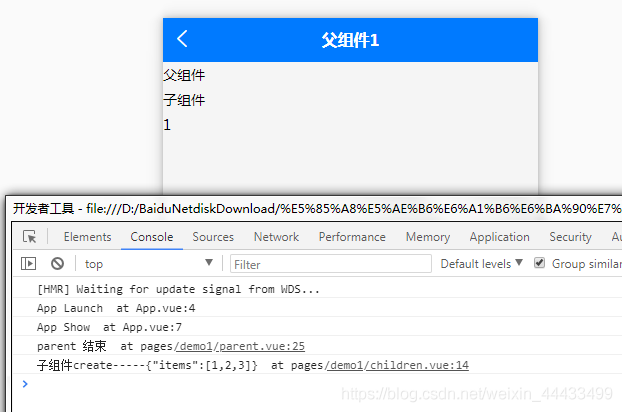Toggle the console sidebar panel icon
This screenshot has width=622, height=412.
tap(29, 263)
